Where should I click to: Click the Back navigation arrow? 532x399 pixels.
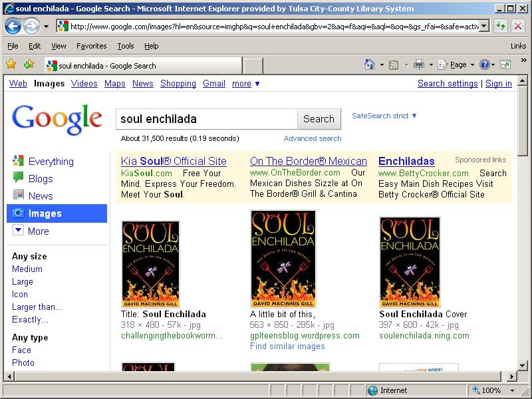(x=13, y=27)
